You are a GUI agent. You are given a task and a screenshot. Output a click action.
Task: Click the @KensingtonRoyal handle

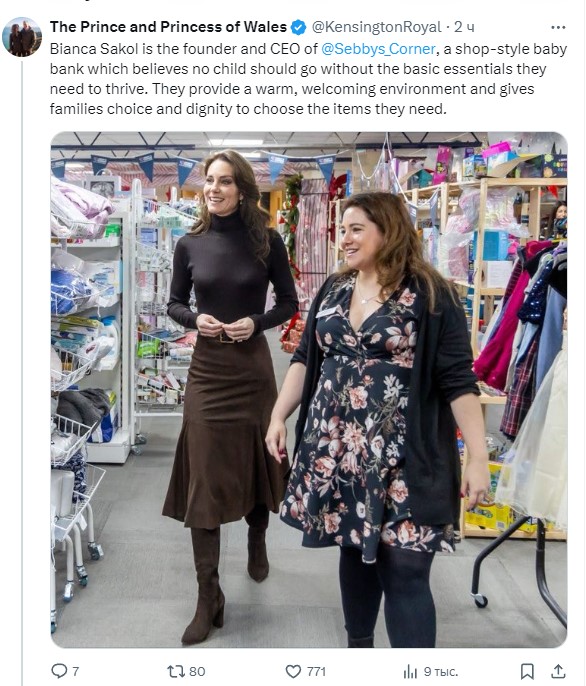tap(376, 27)
